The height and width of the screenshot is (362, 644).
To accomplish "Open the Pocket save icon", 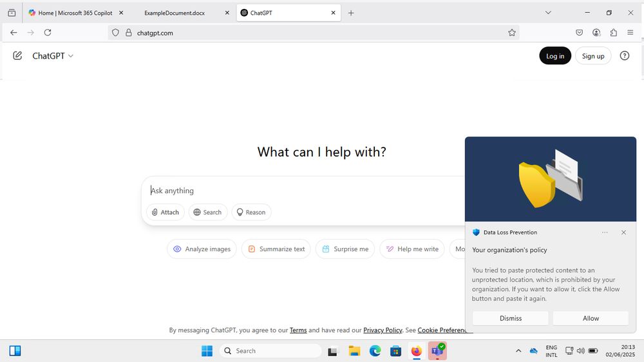I will [x=579, y=32].
